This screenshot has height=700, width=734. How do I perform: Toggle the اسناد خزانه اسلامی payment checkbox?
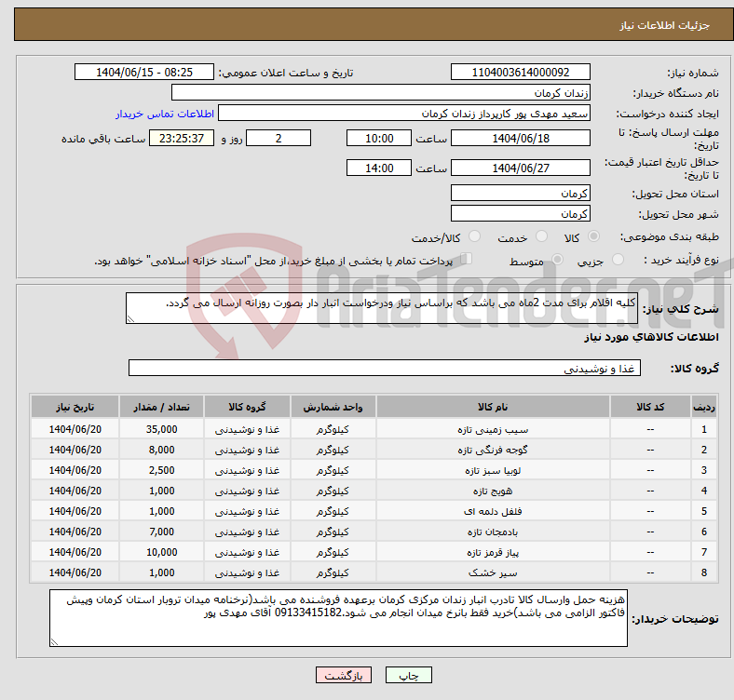(x=468, y=260)
